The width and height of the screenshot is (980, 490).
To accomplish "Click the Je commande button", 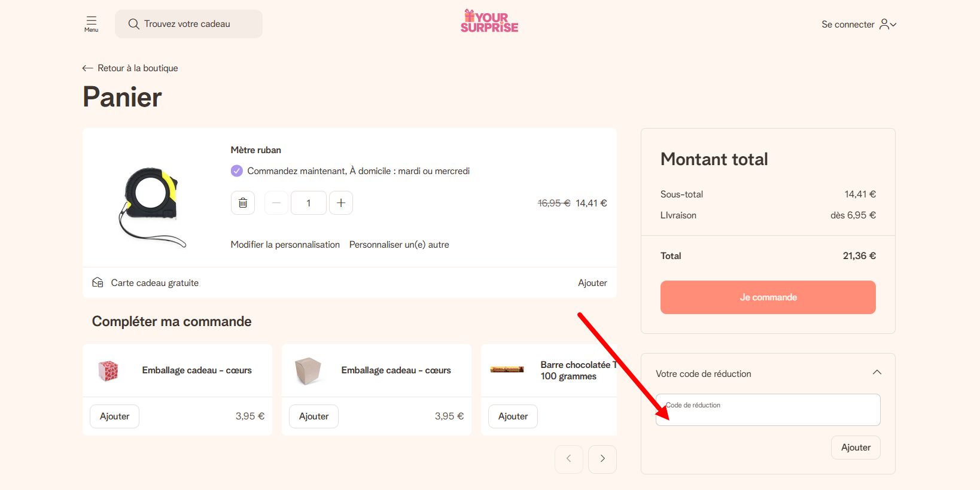I will [x=768, y=297].
